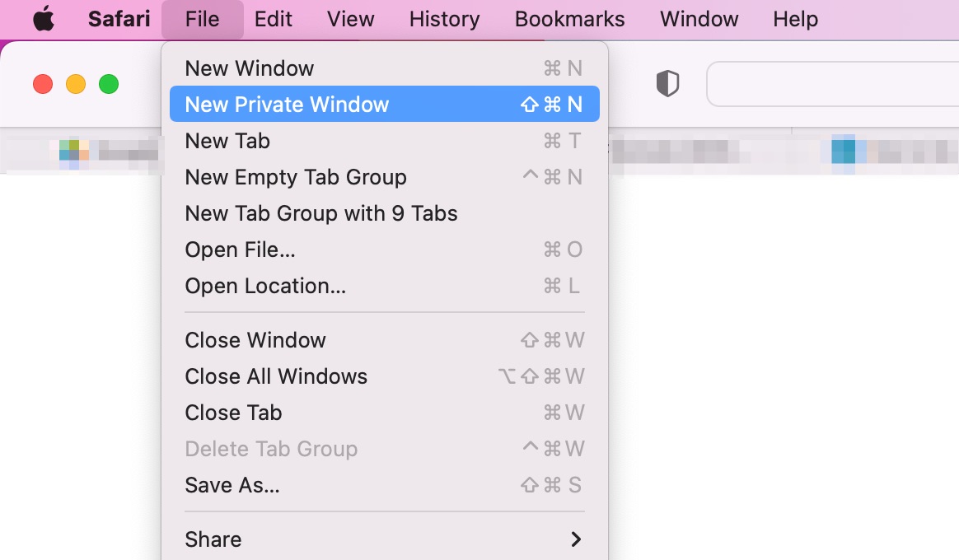Image resolution: width=959 pixels, height=560 pixels.
Task: Close the open File menu
Action: point(203,19)
